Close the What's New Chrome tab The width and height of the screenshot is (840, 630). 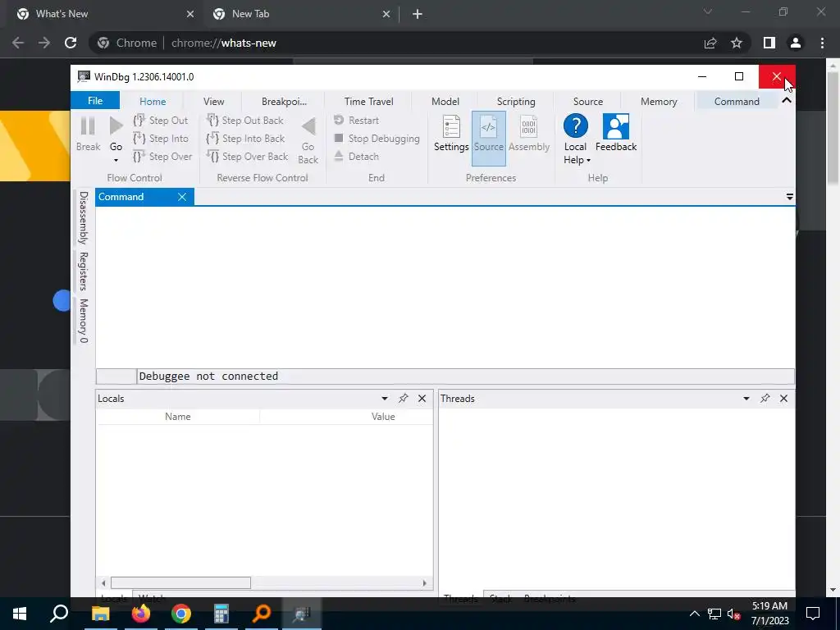190,14
